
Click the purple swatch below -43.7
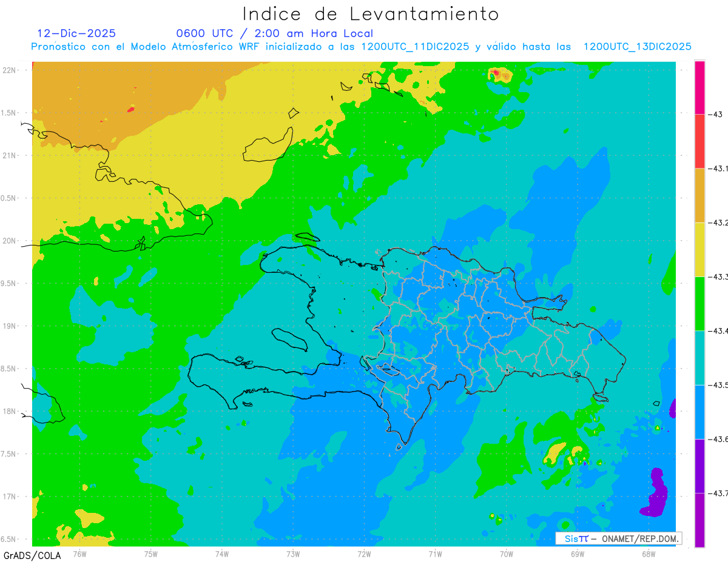[x=699, y=520]
